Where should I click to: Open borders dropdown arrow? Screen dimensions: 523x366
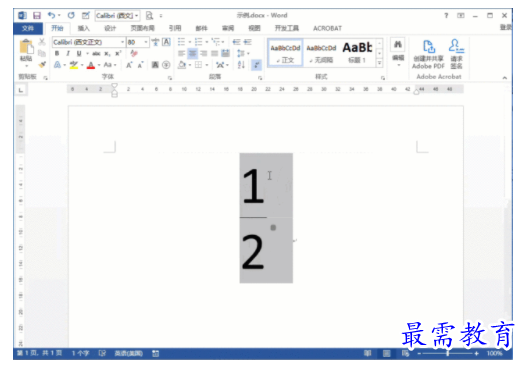coord(207,65)
